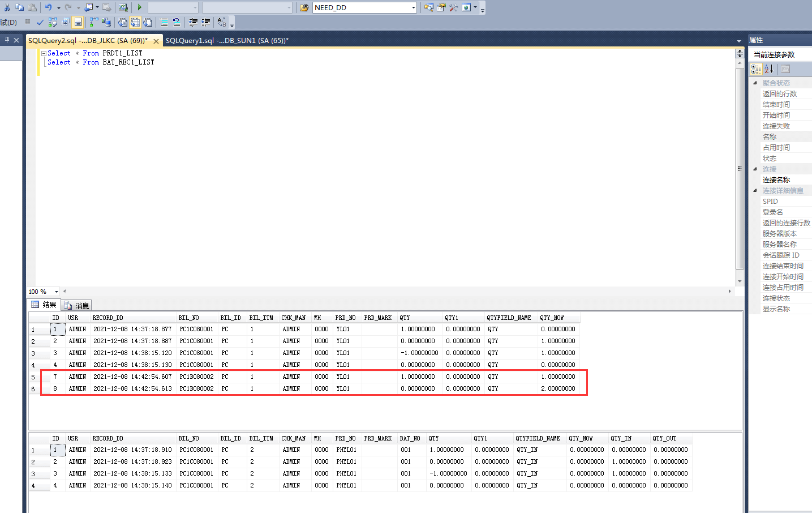Parse the query with the checkmark icon
The width and height of the screenshot is (812, 513).
(x=40, y=22)
